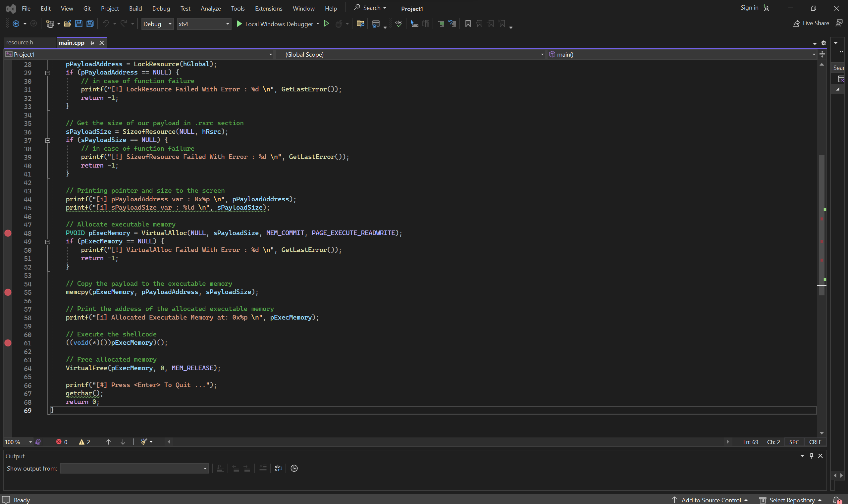Click the warnings indicator showing 2
Viewport: 848px width, 504px height.
84,442
